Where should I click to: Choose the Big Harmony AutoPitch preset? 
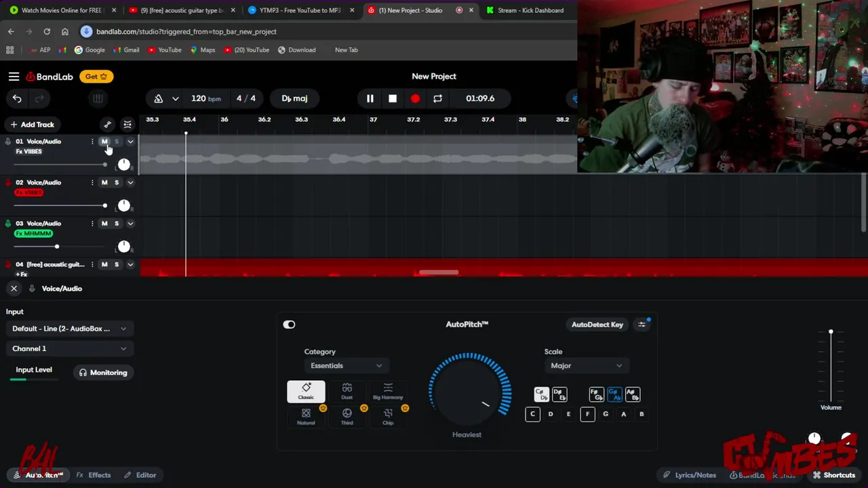tap(388, 392)
